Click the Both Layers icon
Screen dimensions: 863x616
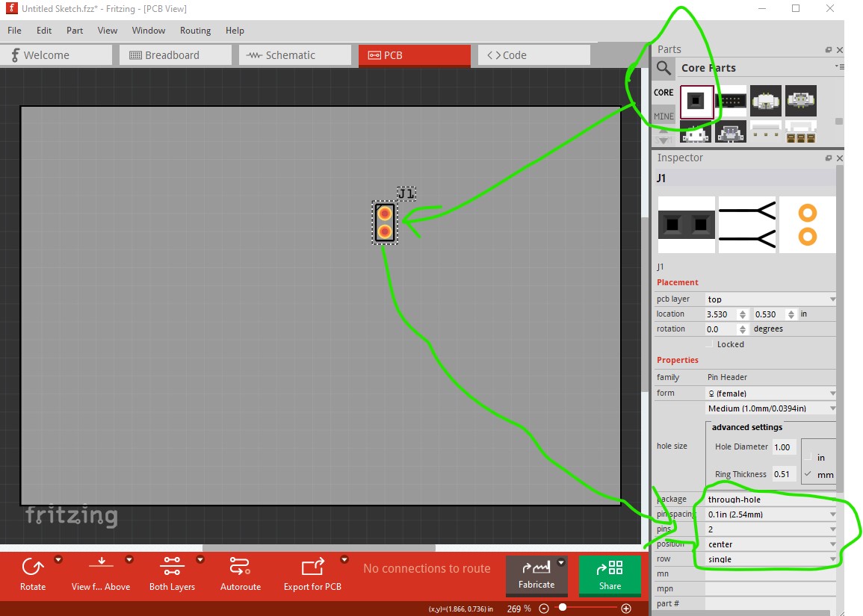(172, 566)
